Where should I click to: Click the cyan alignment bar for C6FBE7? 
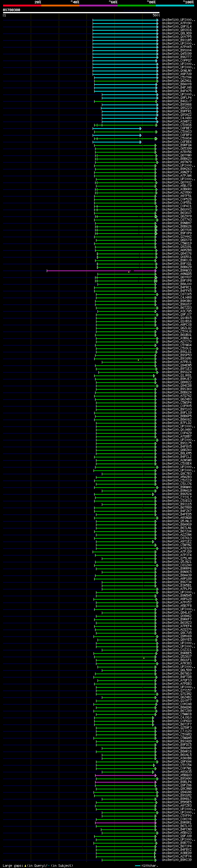[117, 128]
